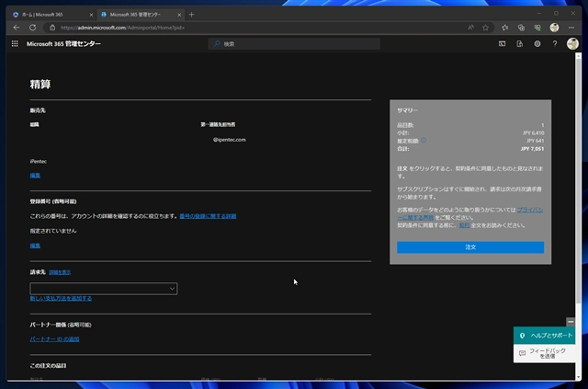Open the Microsoft 365 app launcher waffle
This screenshot has width=588, height=389.
(15, 44)
